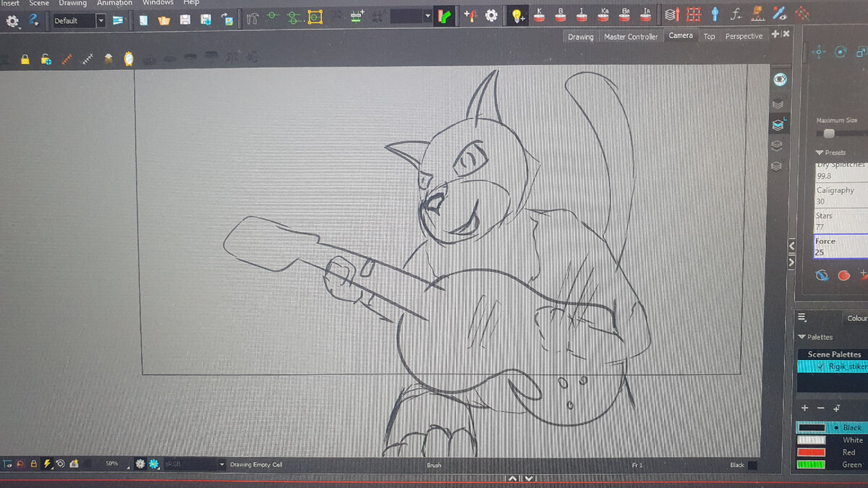Click the red grid control-points icon
Image resolution: width=868 pixels, height=488 pixels.
694,14
